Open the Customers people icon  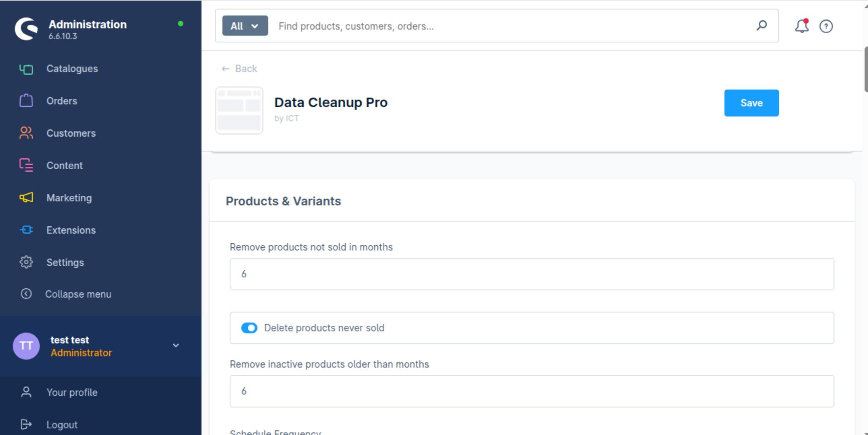pyautogui.click(x=26, y=133)
